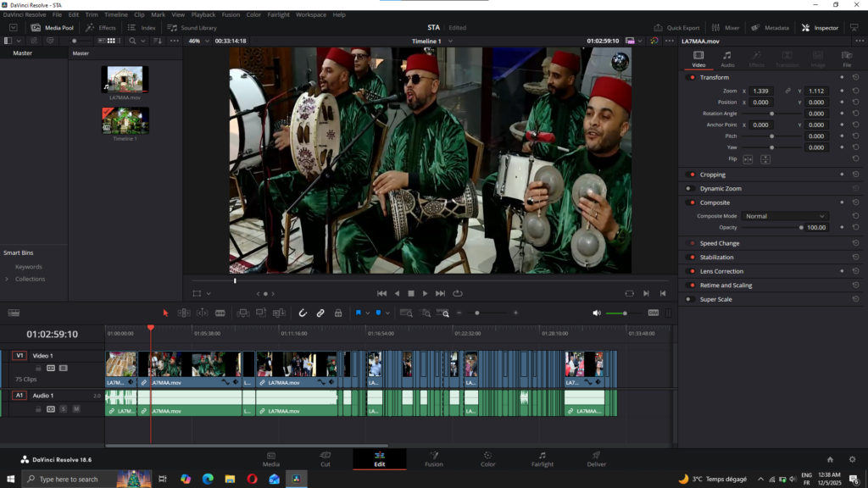
Task: Toggle timeline Snapping magnet icon
Action: coord(303,313)
